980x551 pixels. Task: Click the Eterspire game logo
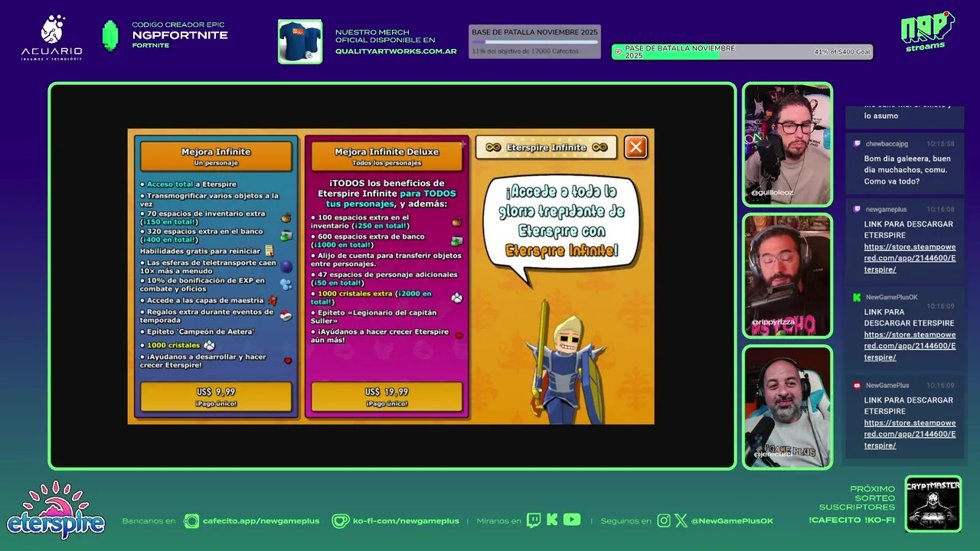(55, 510)
